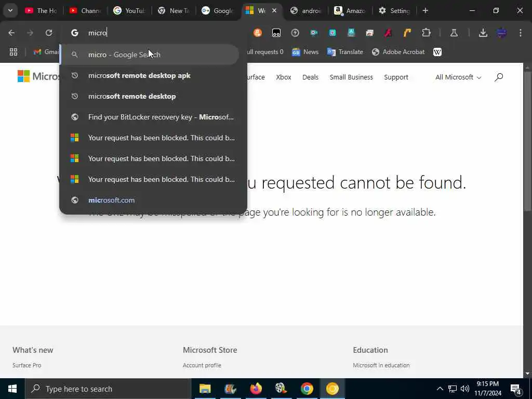532x399 pixels.
Task: Open the Chrome three-dot menu
Action: [x=520, y=33]
